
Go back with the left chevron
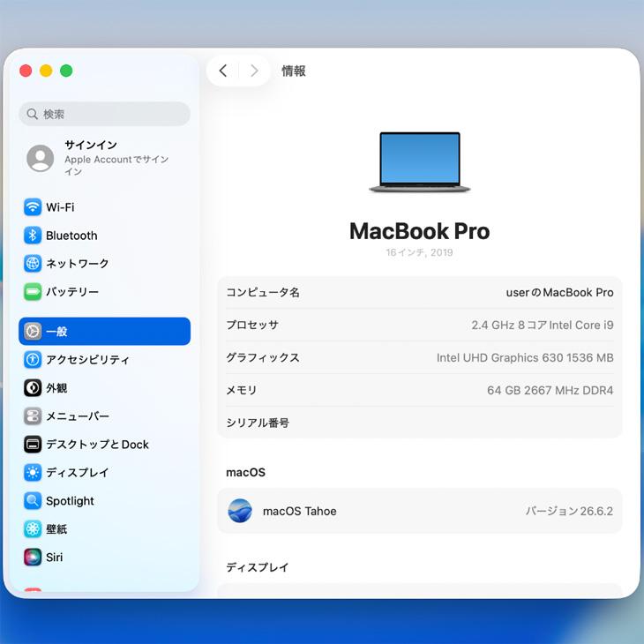point(223,71)
